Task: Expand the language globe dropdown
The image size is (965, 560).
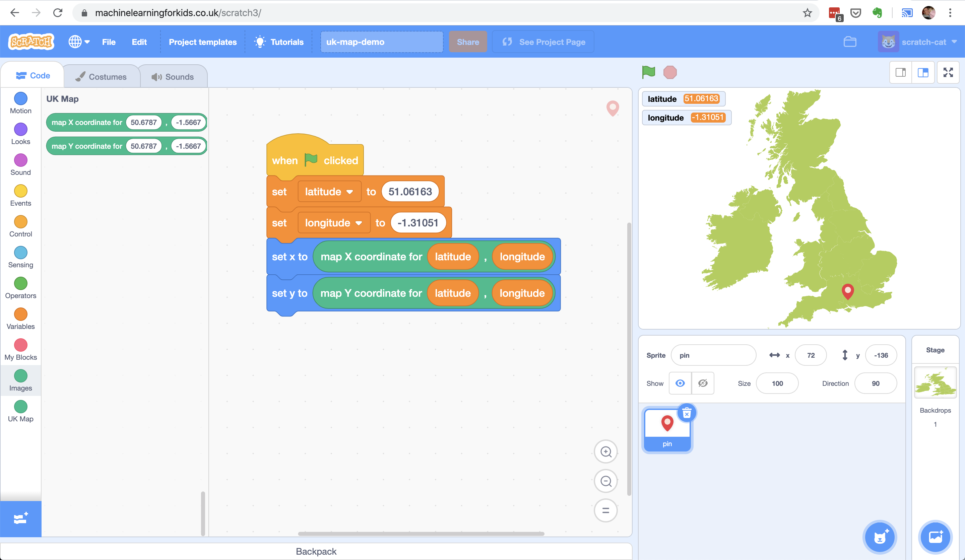Action: click(79, 42)
